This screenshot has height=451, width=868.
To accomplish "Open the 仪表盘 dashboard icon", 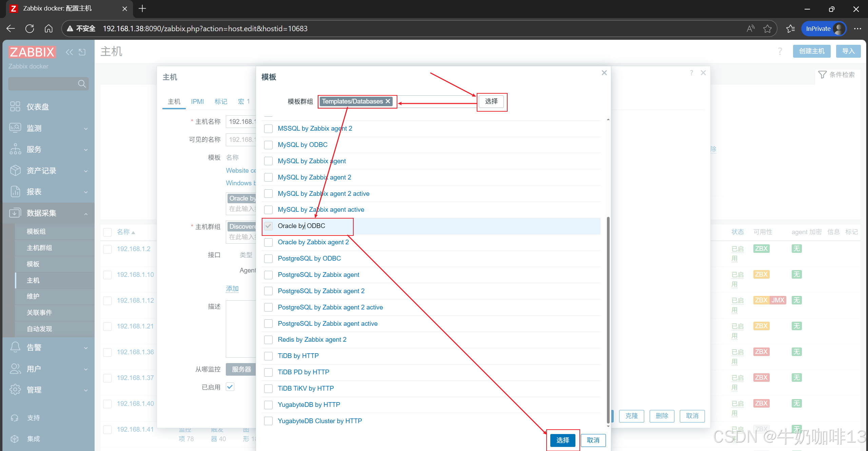I will point(15,107).
